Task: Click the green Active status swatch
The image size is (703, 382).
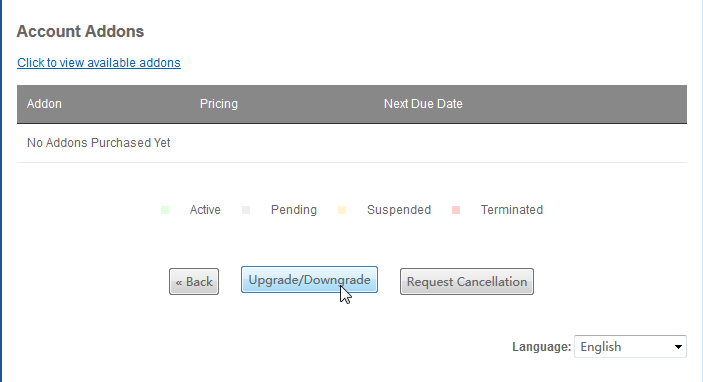Action: (165, 210)
